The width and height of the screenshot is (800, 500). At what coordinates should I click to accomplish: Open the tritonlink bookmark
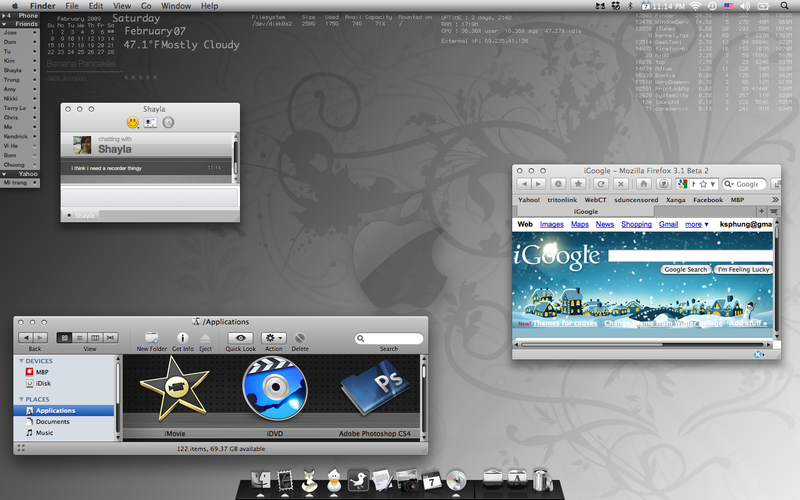[562, 200]
